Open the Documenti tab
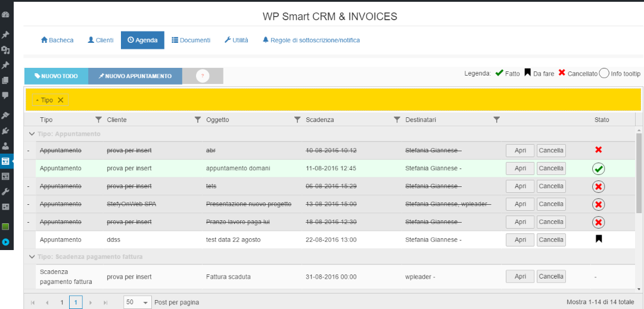The width and height of the screenshot is (644, 309). pos(191,40)
